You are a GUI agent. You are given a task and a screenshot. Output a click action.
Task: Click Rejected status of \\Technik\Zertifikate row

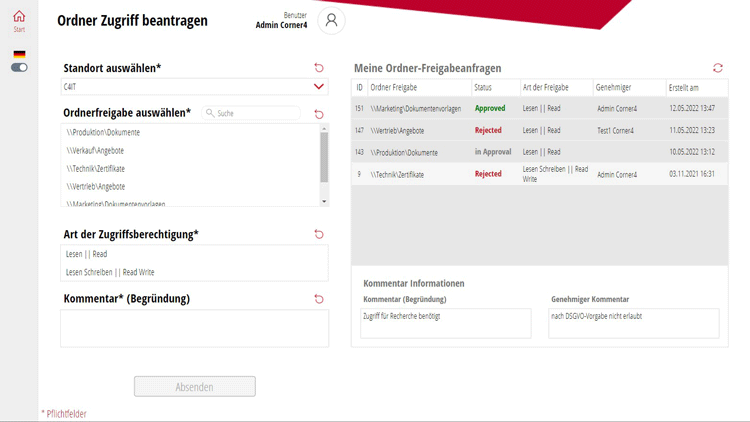coord(488,174)
